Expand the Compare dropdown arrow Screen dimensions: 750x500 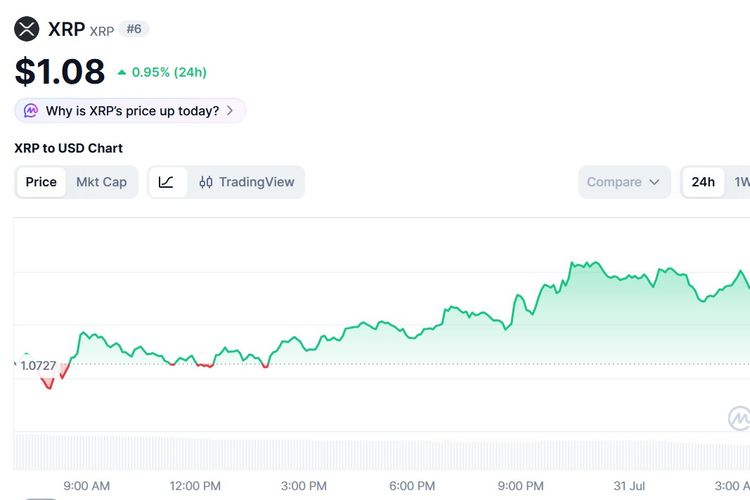coord(654,182)
